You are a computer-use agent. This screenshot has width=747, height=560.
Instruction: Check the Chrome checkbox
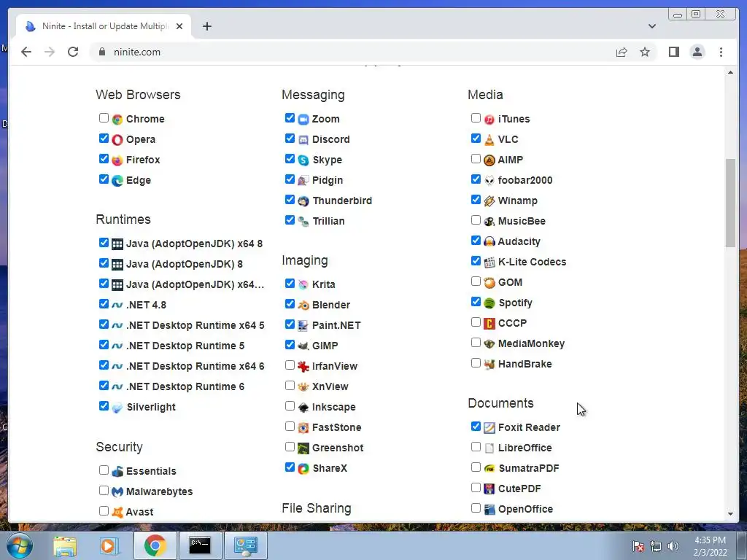[104, 117]
